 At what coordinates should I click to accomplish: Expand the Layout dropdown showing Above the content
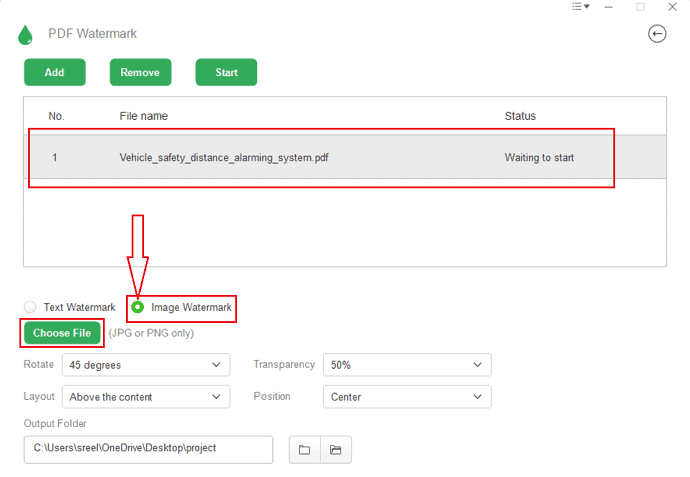pos(146,397)
